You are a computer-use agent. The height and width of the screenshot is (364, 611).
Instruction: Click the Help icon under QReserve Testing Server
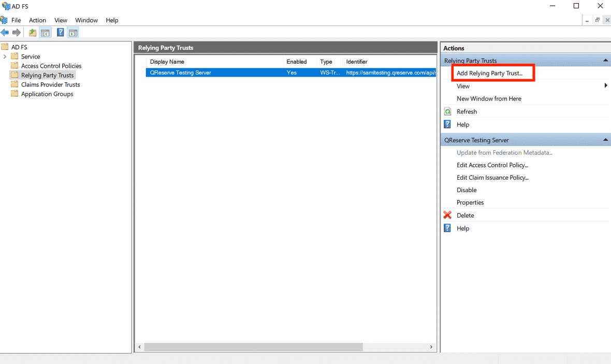click(447, 228)
